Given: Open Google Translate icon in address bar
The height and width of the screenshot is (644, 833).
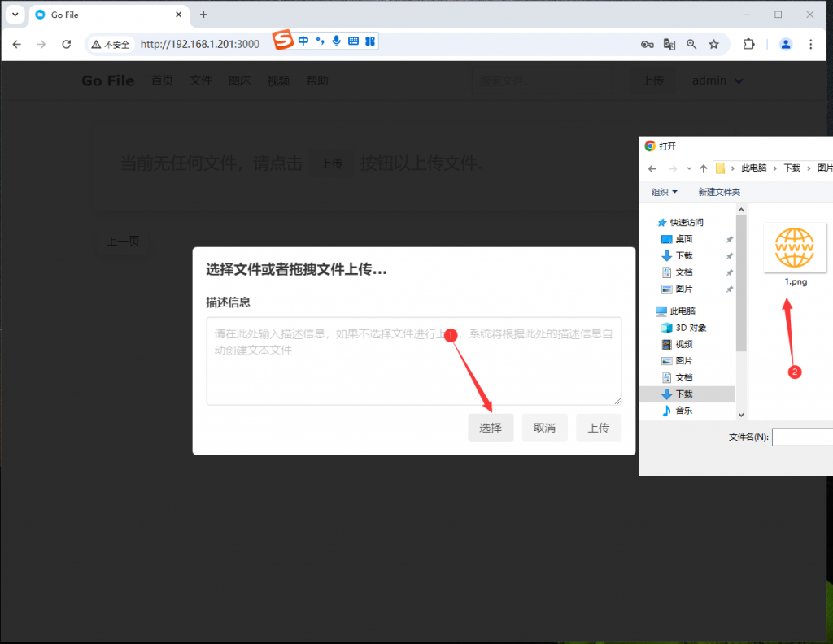Looking at the screenshot, I should point(669,44).
